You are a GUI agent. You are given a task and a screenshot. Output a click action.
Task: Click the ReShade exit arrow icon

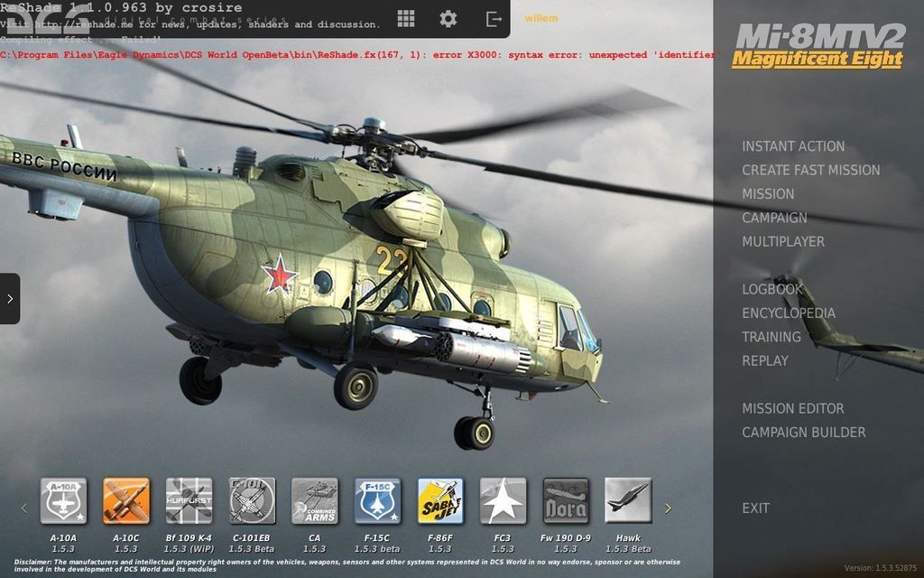coord(492,17)
